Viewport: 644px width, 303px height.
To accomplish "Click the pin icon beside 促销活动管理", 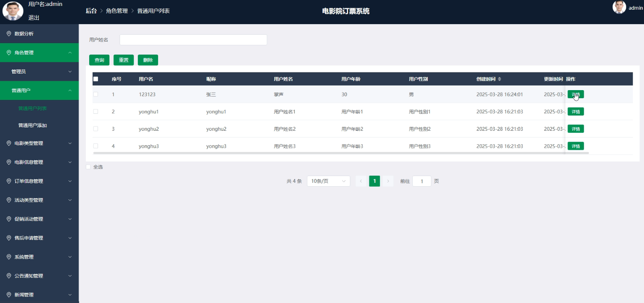I will point(9,219).
